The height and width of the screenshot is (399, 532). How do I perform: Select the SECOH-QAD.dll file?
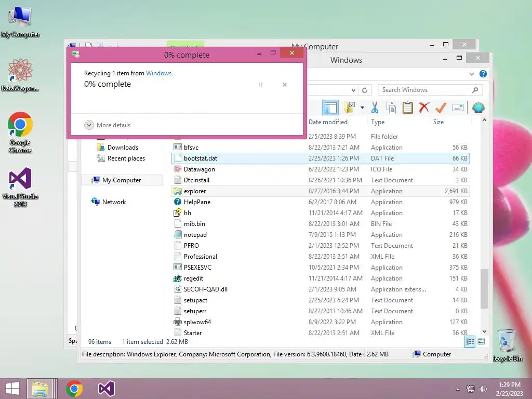click(x=321, y=289)
